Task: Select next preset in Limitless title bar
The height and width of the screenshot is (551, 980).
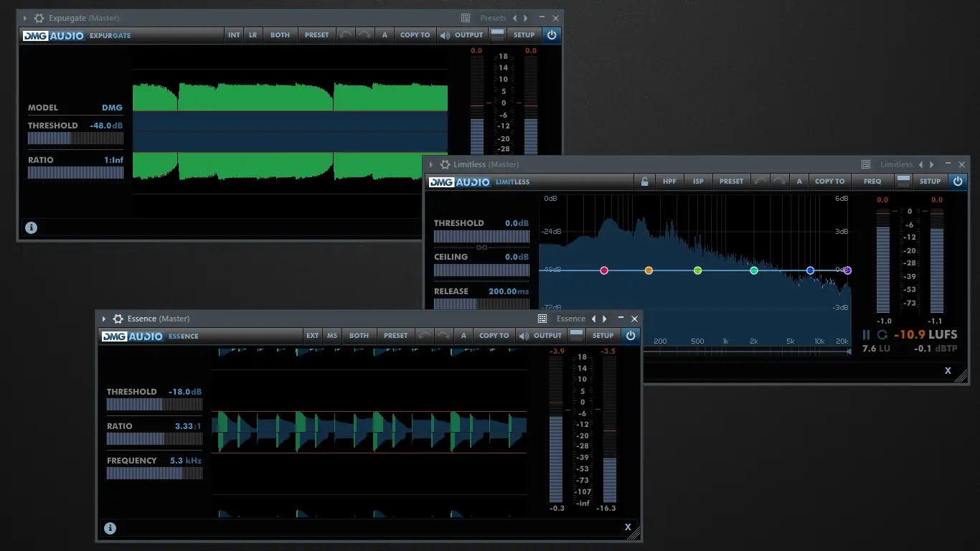Action: point(932,164)
